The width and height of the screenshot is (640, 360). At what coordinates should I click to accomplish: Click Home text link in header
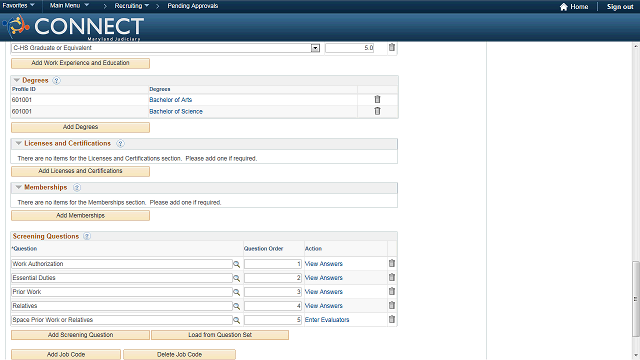click(579, 7)
